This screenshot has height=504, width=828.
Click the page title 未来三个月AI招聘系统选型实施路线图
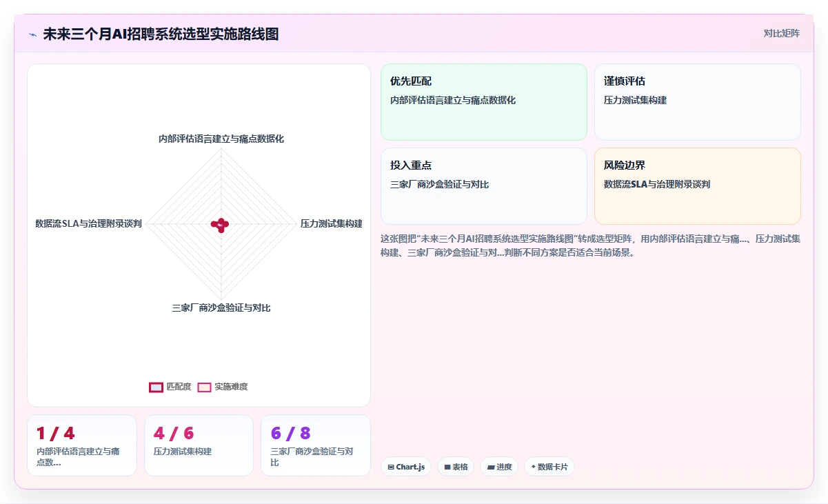point(161,34)
